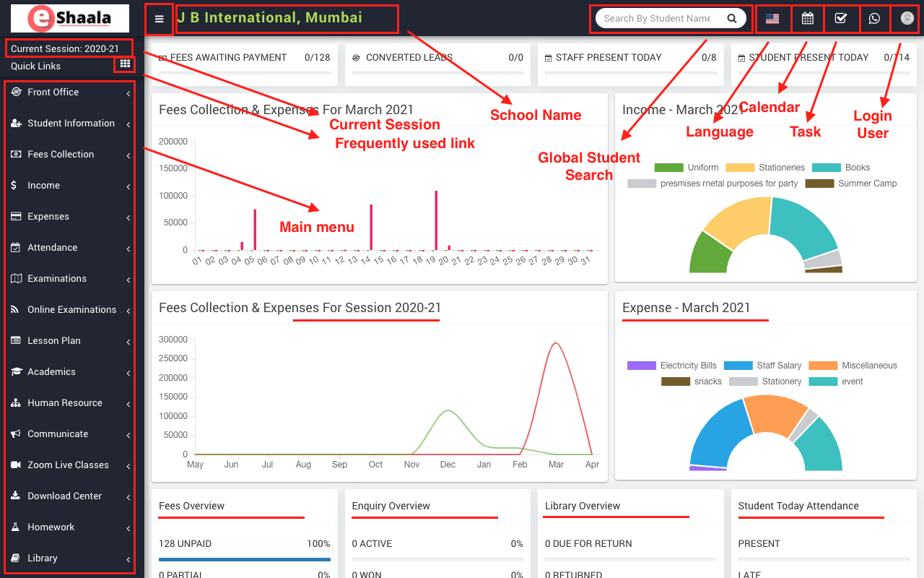Click the search magnifier icon
The width and height of the screenshot is (924, 578).
tap(732, 19)
